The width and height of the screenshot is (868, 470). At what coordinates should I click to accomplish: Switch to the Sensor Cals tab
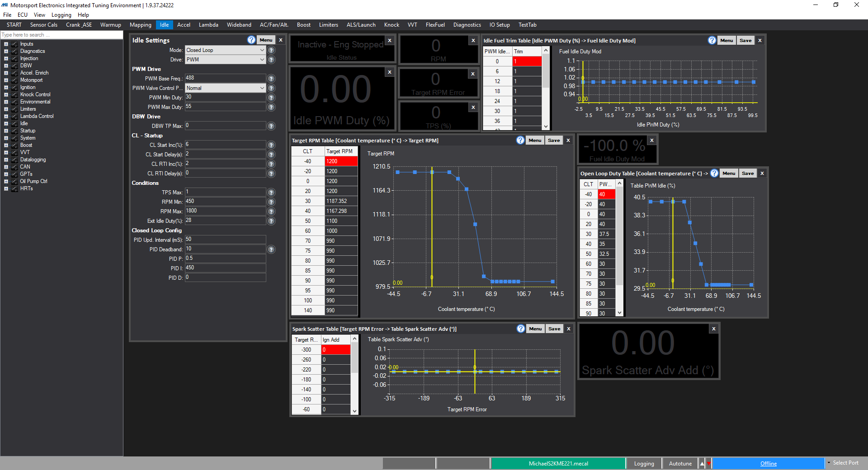point(44,25)
